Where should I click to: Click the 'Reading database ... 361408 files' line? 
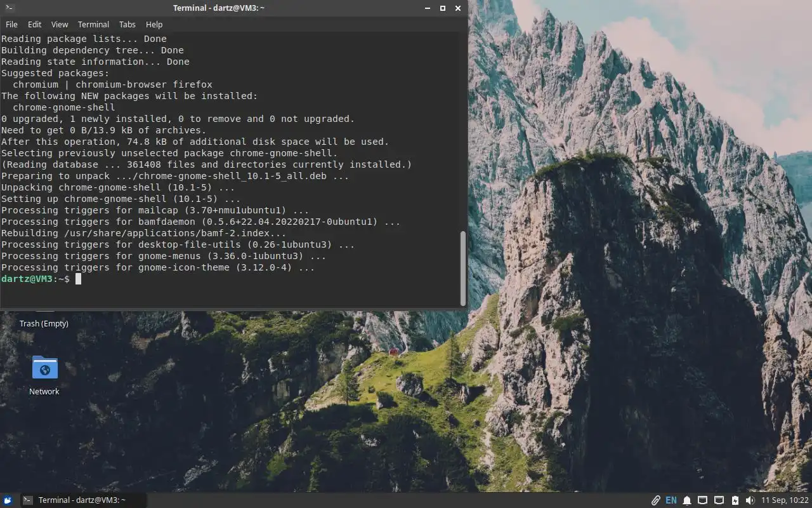207,164
